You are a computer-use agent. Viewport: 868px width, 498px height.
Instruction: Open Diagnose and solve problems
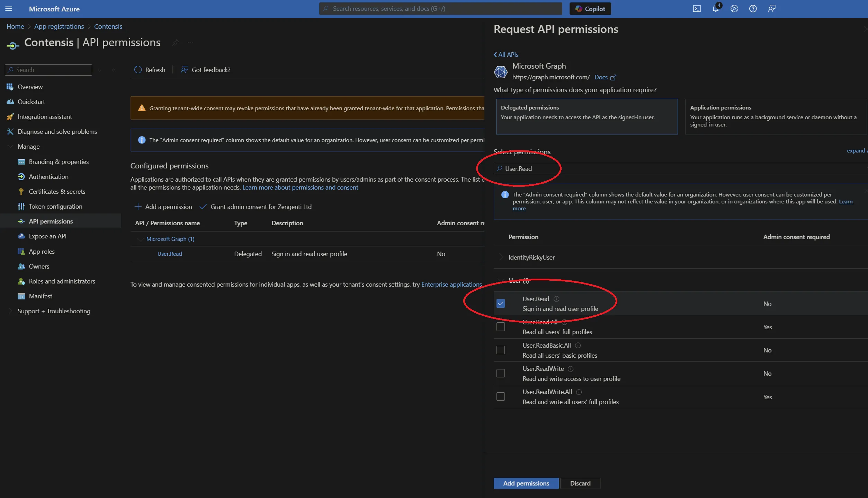click(x=57, y=131)
